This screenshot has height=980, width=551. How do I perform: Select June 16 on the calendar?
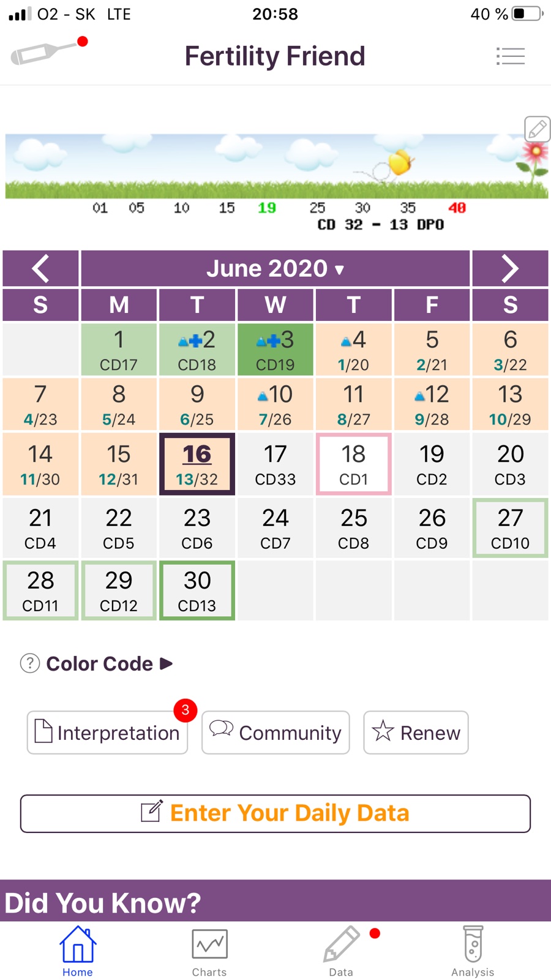click(x=197, y=464)
